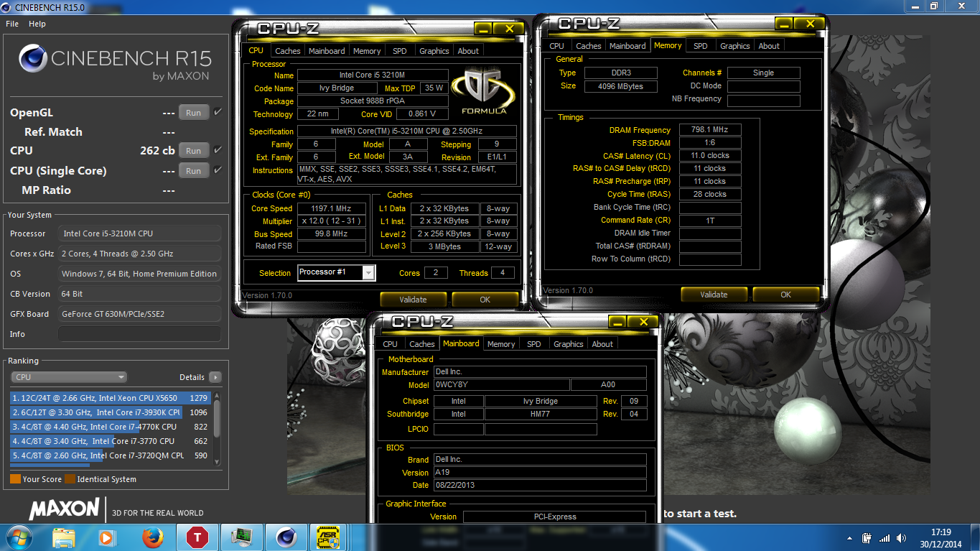Switch to CPU tab in CPU-Z Memory window
This screenshot has height=551, width=980.
click(557, 46)
